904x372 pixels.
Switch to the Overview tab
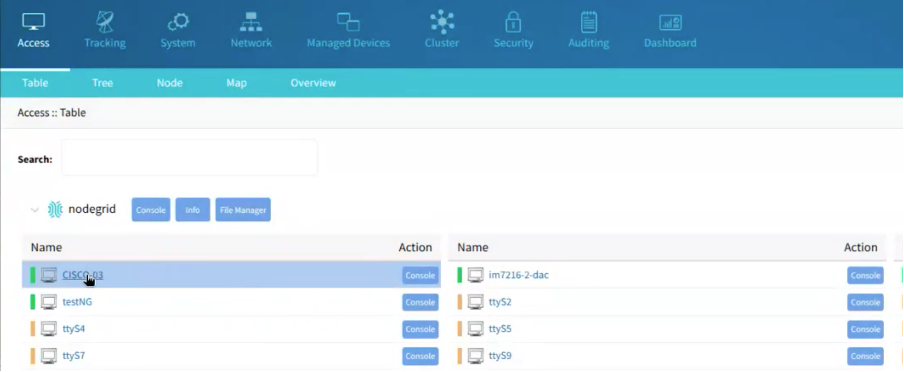pyautogui.click(x=313, y=82)
